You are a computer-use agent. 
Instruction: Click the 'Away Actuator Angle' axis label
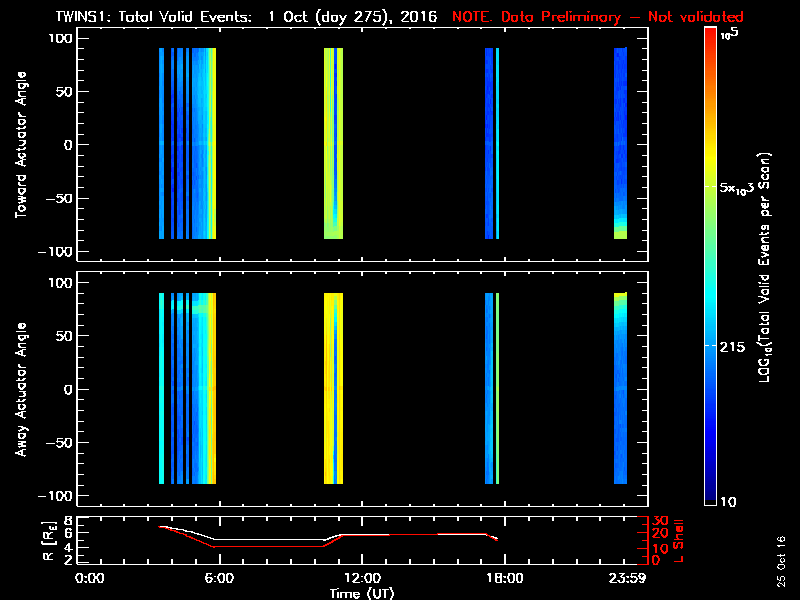click(21, 389)
